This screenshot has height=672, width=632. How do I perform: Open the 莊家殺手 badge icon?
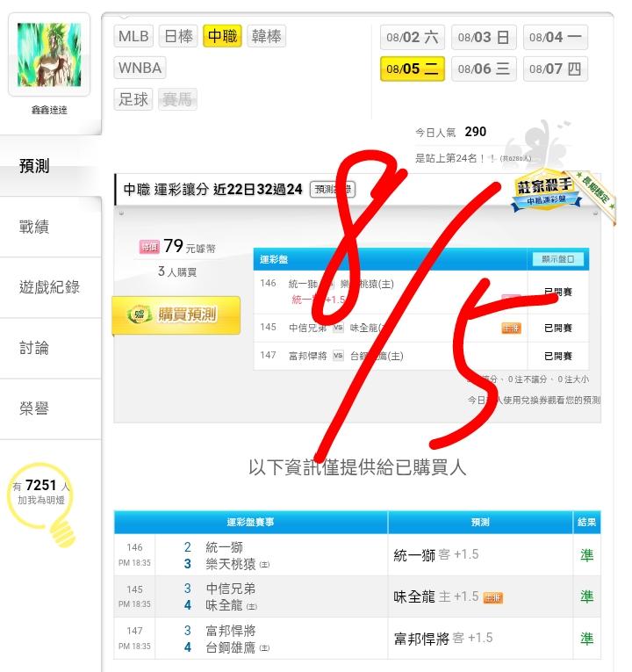[x=546, y=191]
